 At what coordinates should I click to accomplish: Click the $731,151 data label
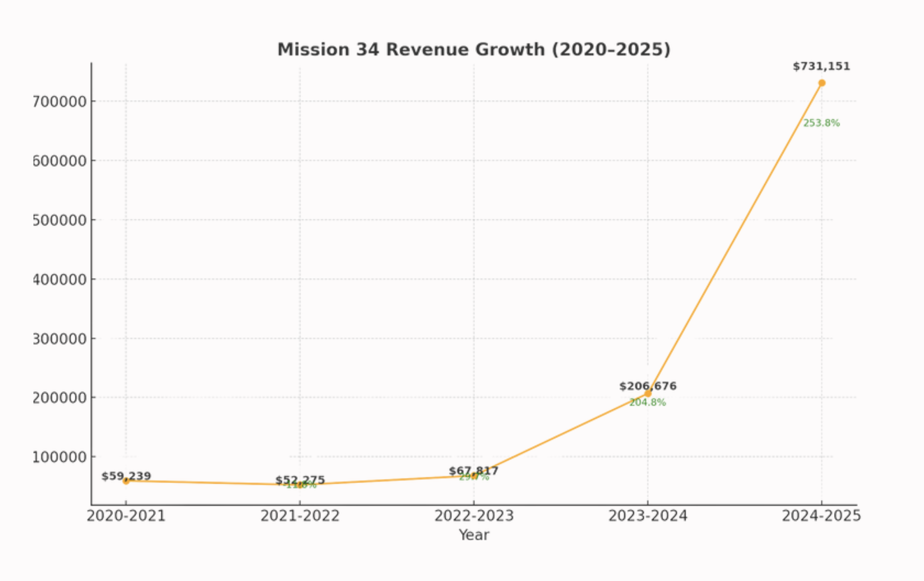point(821,66)
